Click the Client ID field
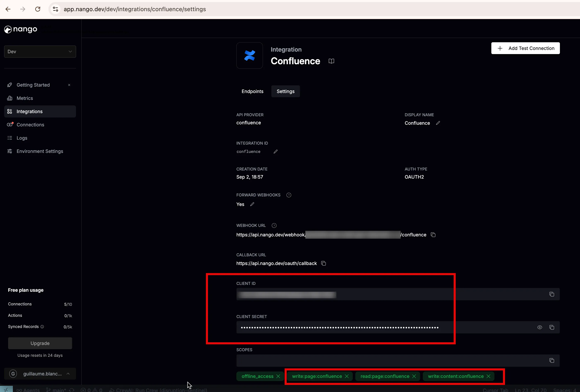Image resolution: width=580 pixels, height=392 pixels. [398, 294]
